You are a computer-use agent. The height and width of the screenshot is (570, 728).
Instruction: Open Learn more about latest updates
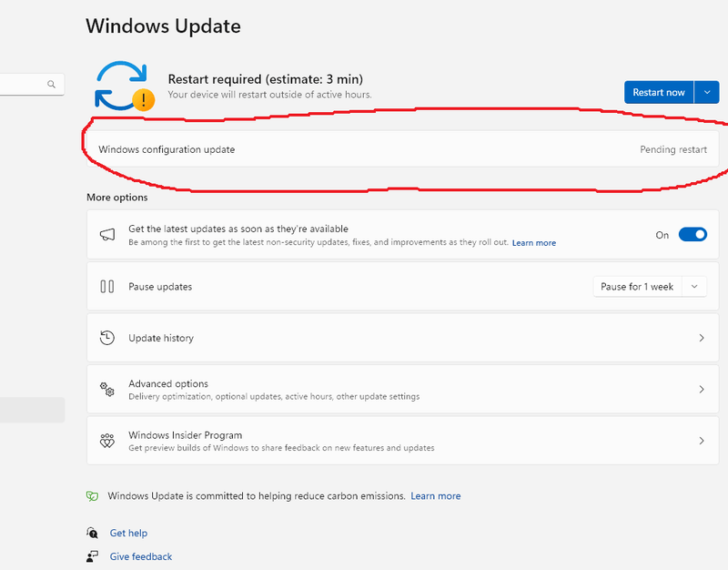tap(534, 243)
